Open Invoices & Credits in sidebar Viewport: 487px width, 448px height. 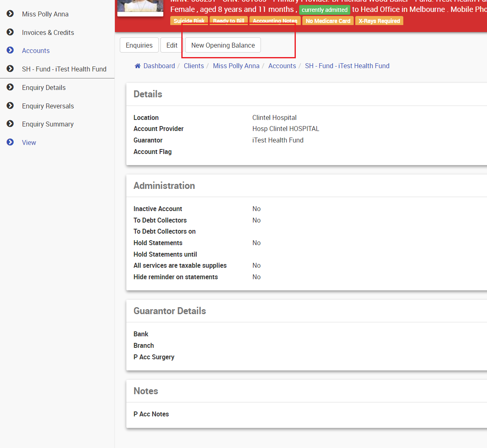tap(48, 32)
